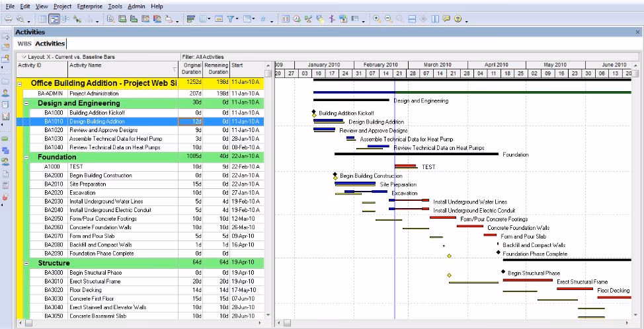The width and height of the screenshot is (644, 329).
Task: Open the Enterprise menu
Action: (x=89, y=6)
